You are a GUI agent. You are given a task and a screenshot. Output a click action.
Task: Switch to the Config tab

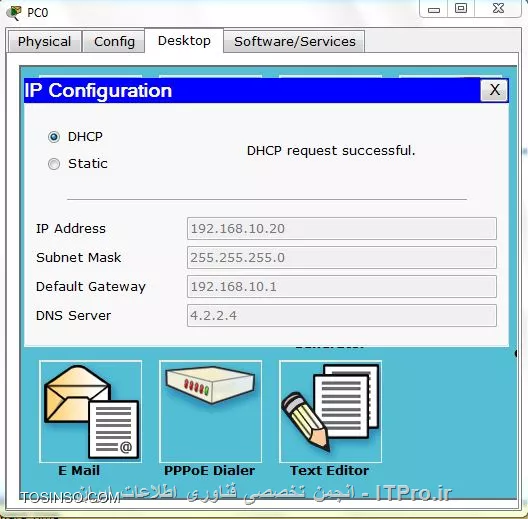[114, 41]
